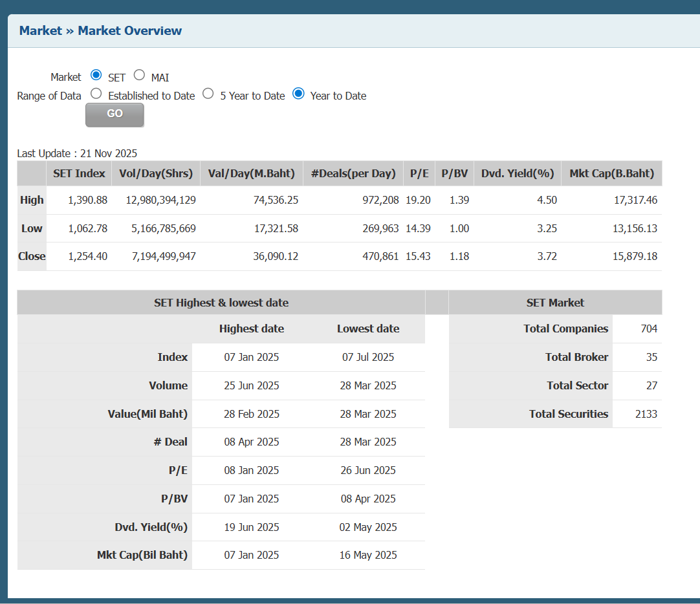Choose Year to Date range
700x604 pixels.
click(x=298, y=94)
